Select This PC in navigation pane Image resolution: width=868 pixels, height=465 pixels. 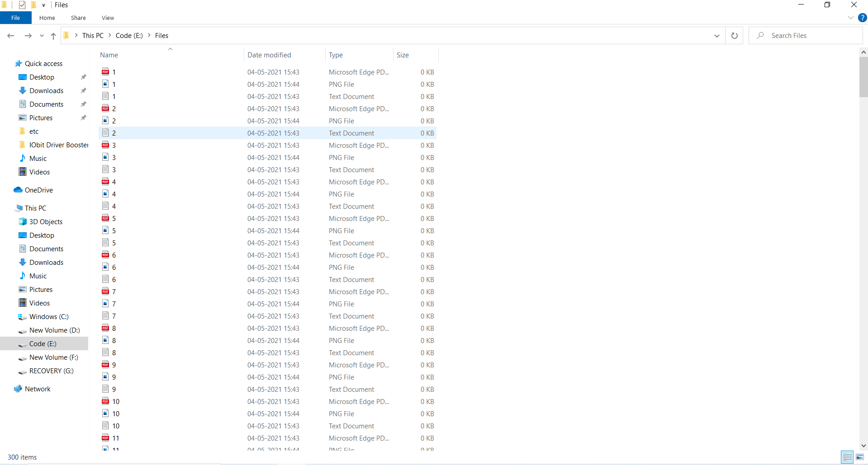pyautogui.click(x=35, y=208)
